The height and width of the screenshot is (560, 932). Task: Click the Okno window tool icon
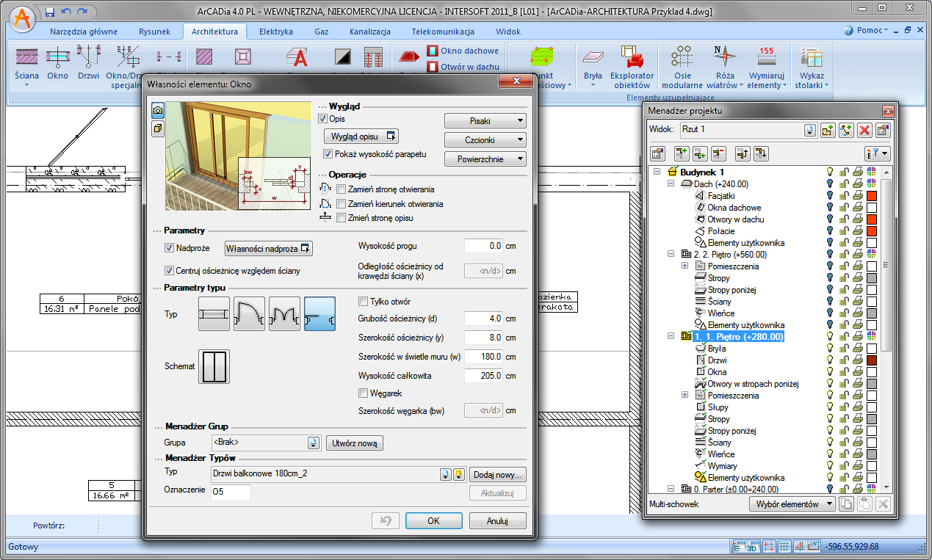57,57
